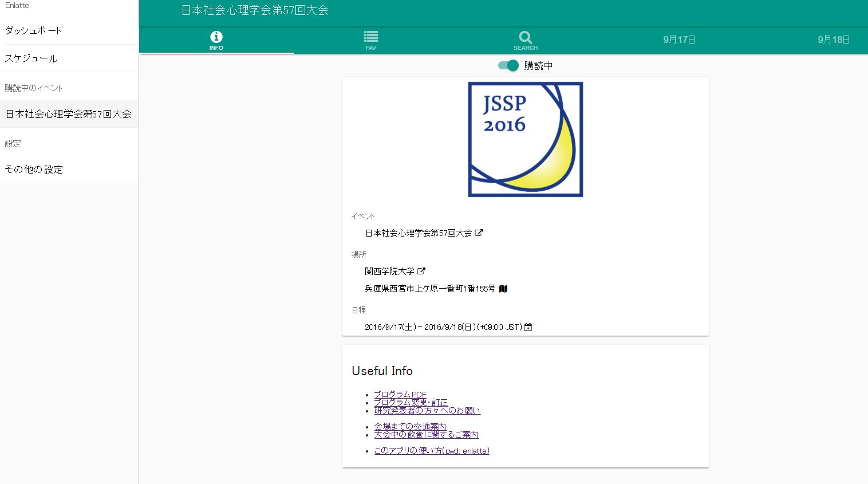Click external link icon beside 日本社会心理学会第57回大会
This screenshot has height=484, width=868.
click(479, 233)
